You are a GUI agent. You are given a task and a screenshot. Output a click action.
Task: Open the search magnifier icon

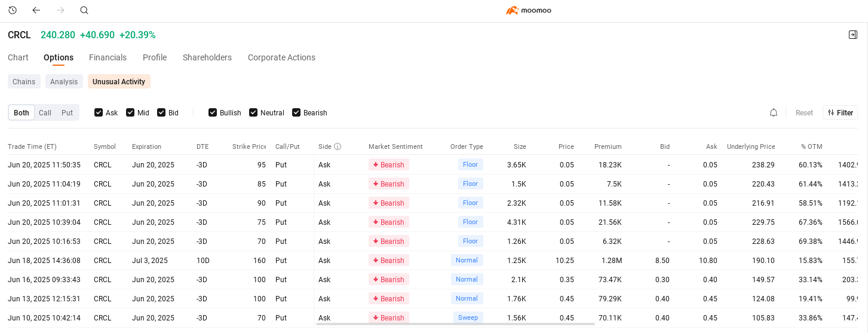[84, 10]
